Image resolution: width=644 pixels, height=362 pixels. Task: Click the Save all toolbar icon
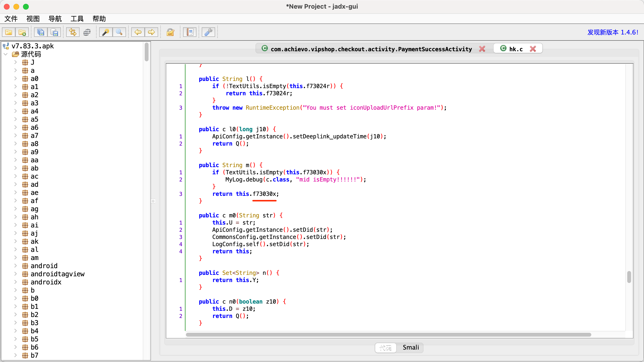point(40,32)
